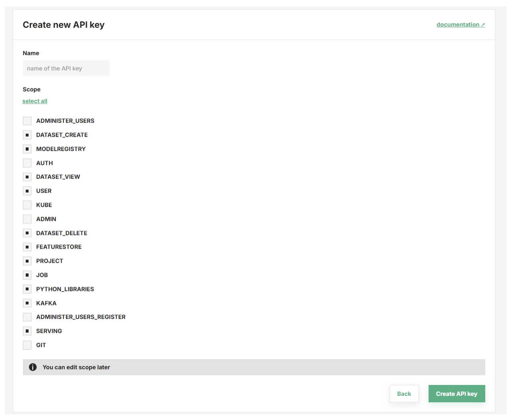Enable the KUBE scope
Image resolution: width=513 pixels, height=420 pixels.
(x=27, y=205)
